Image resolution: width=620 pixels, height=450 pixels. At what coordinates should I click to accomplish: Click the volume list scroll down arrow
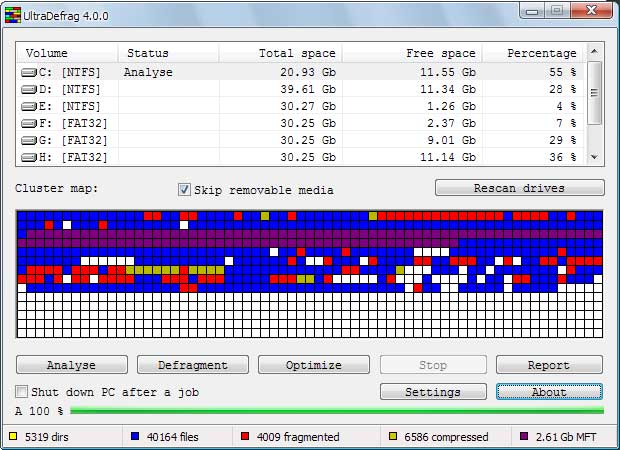point(594,157)
